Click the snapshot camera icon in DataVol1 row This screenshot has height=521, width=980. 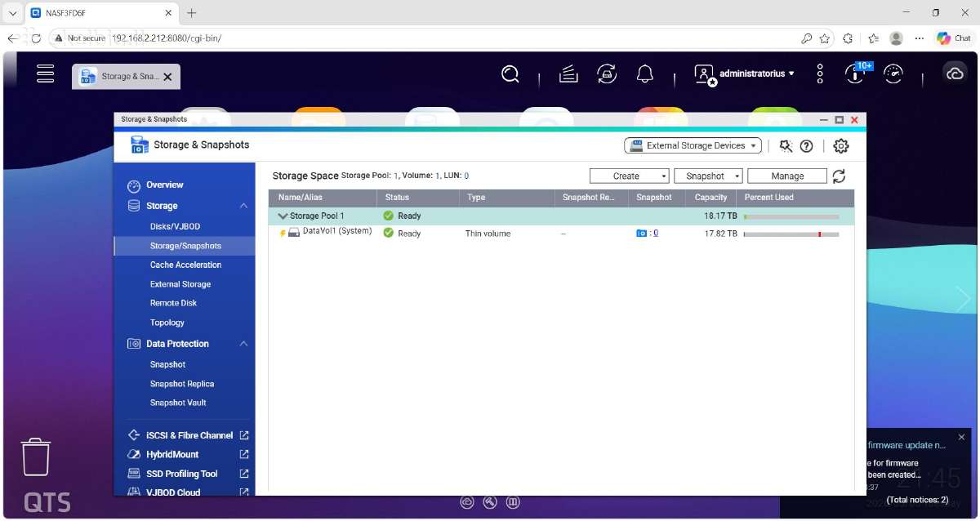click(642, 234)
